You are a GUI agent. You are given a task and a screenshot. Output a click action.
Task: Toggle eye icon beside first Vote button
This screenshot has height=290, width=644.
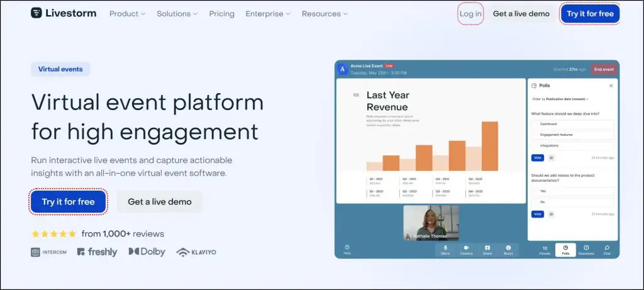coord(552,158)
